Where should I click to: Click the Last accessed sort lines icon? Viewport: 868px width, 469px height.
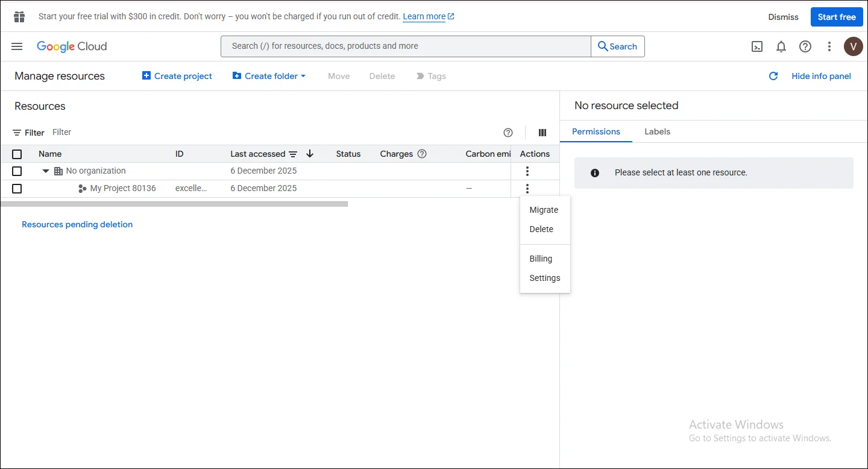pyautogui.click(x=293, y=154)
